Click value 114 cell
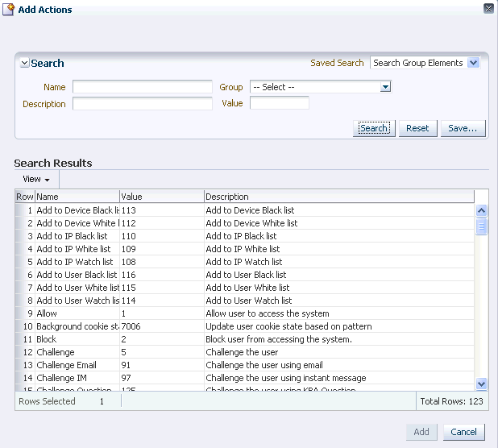Screen dimensions: 498x448 162,301
